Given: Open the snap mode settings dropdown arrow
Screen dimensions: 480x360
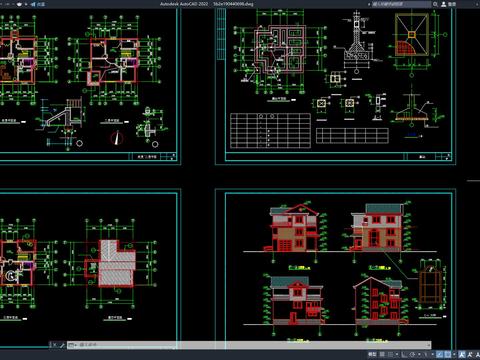Looking at the screenshot, I should [397, 354].
